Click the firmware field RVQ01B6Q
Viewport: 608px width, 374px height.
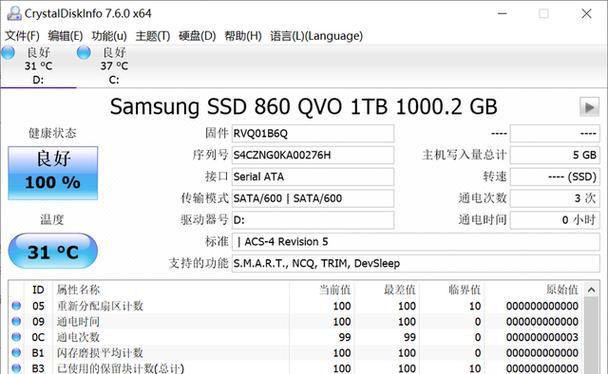(313, 134)
